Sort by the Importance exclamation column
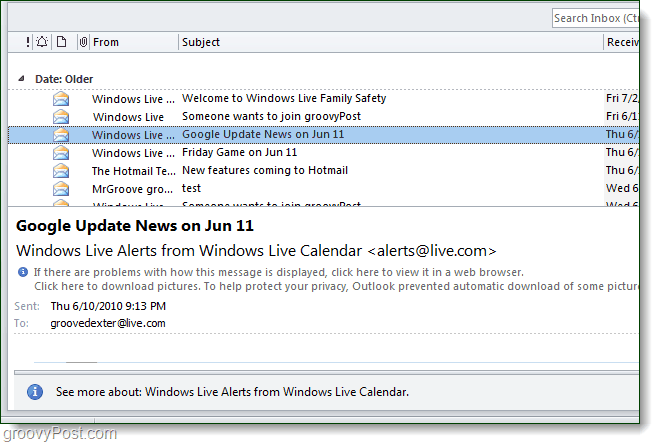 point(28,42)
